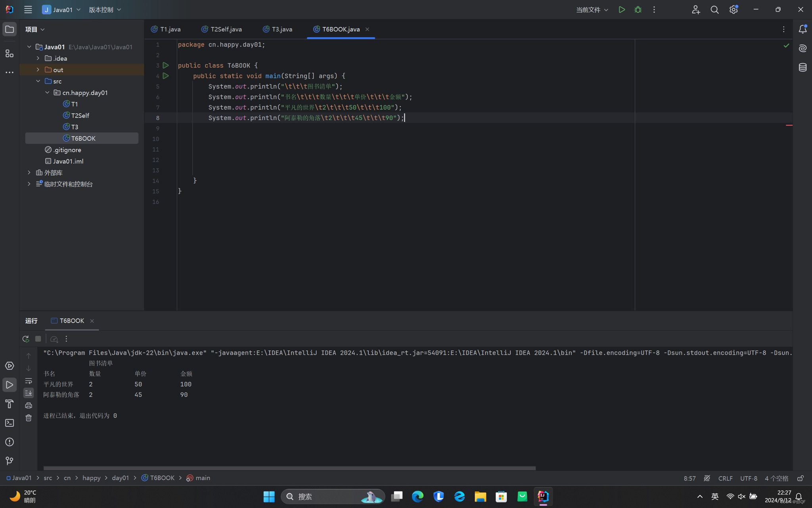Open the Notifications bell in right sidebar
The height and width of the screenshot is (508, 812).
point(802,29)
